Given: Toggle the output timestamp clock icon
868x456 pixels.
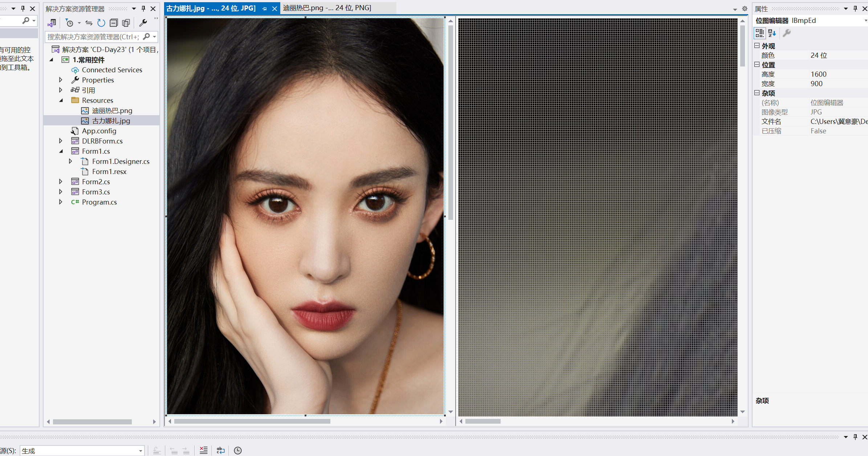Looking at the screenshot, I should pos(238,450).
